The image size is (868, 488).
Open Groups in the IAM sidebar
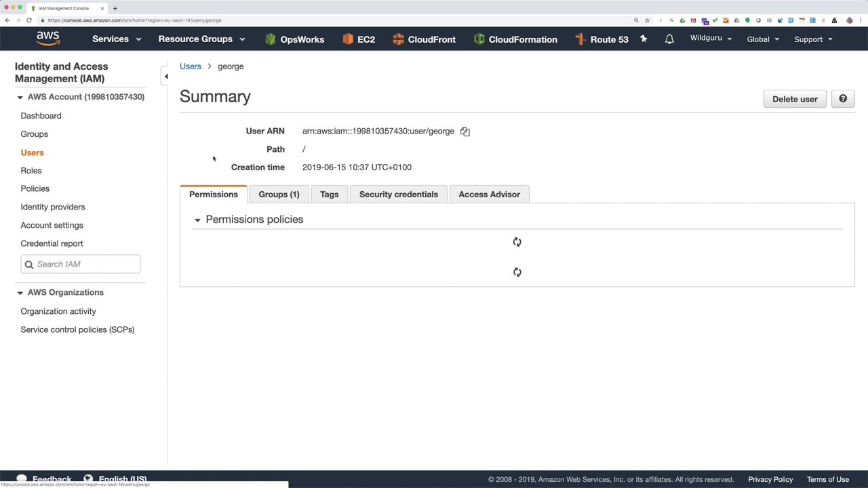point(34,134)
